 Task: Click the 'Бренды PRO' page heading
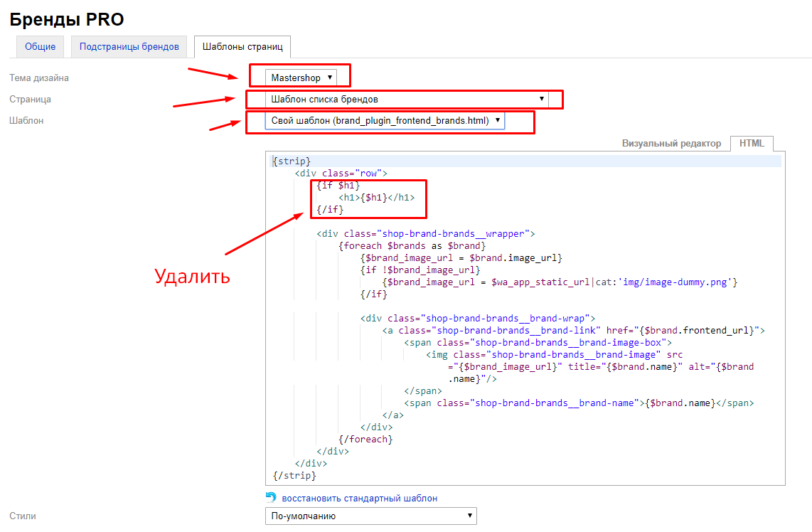coord(66,19)
